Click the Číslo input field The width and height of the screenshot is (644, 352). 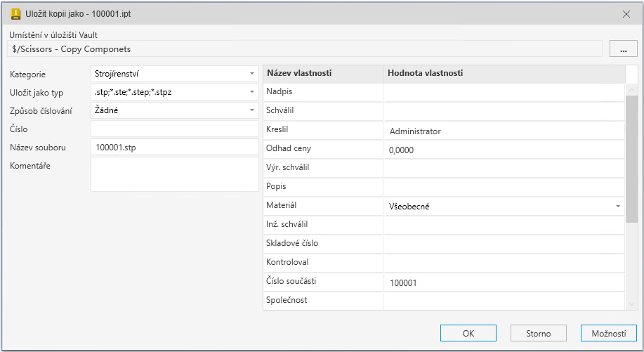[174, 129]
